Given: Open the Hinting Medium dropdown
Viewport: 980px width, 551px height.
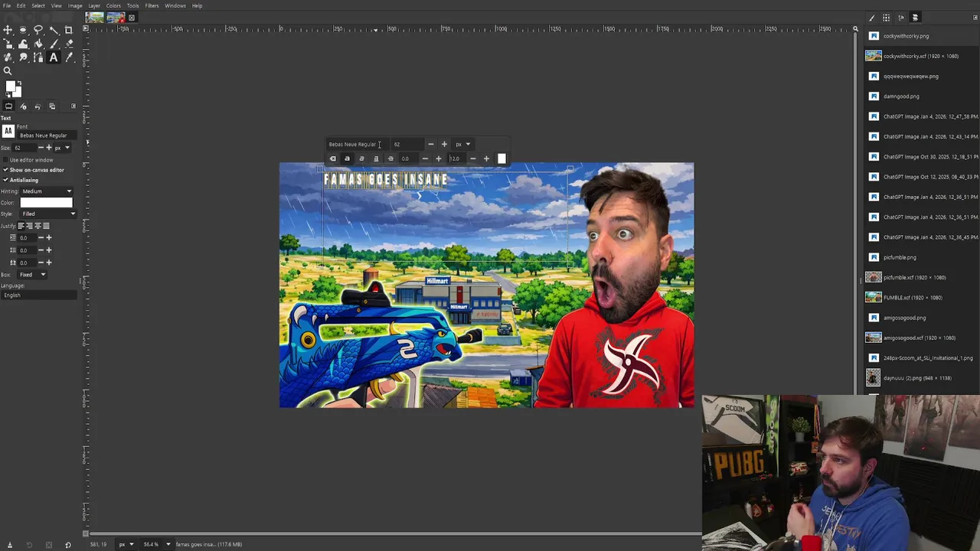Looking at the screenshot, I should pyautogui.click(x=46, y=191).
